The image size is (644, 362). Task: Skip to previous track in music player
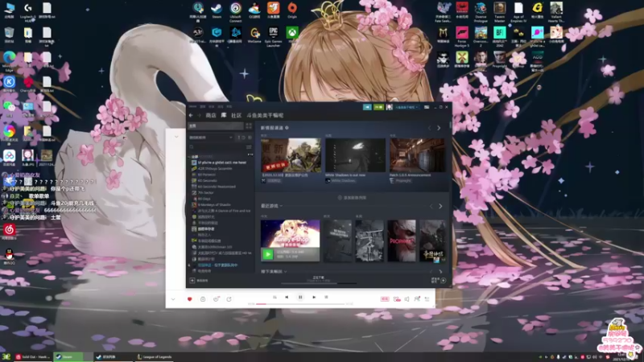(287, 297)
